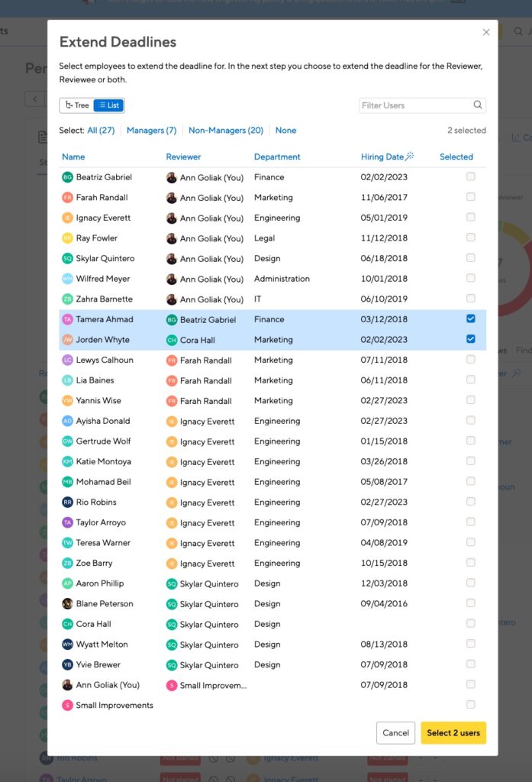Click hiring date 09/04/2016
This screenshot has width=532, height=782.
[x=384, y=603]
